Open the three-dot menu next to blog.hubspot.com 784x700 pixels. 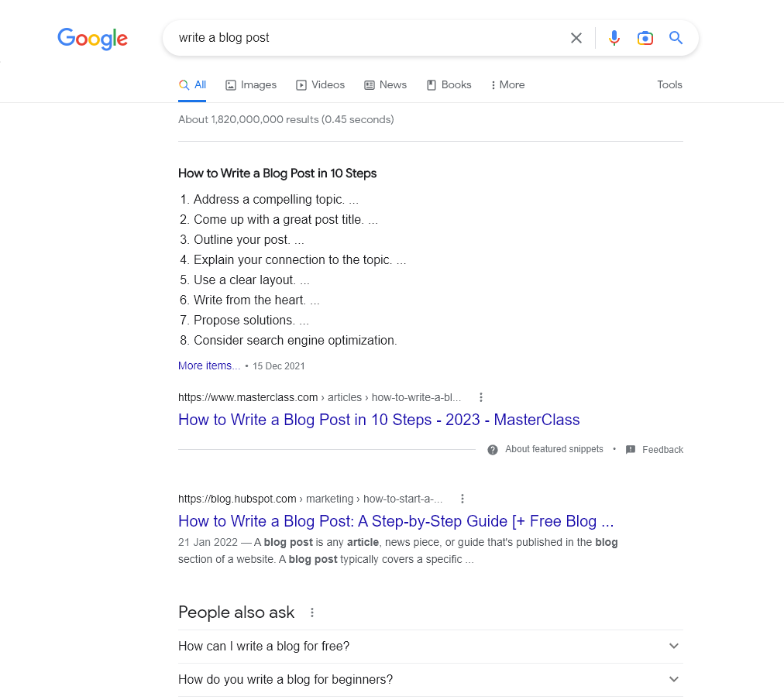(462, 499)
